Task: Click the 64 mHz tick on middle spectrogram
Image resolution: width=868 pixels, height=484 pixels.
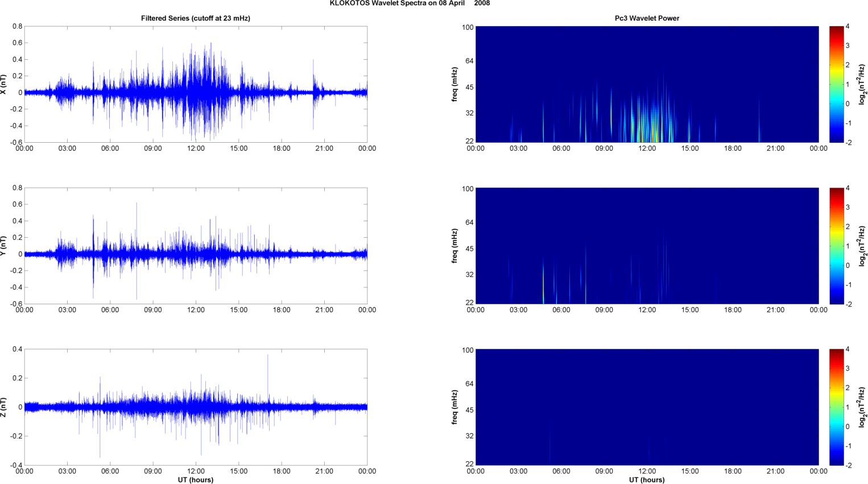Action: tap(469, 222)
